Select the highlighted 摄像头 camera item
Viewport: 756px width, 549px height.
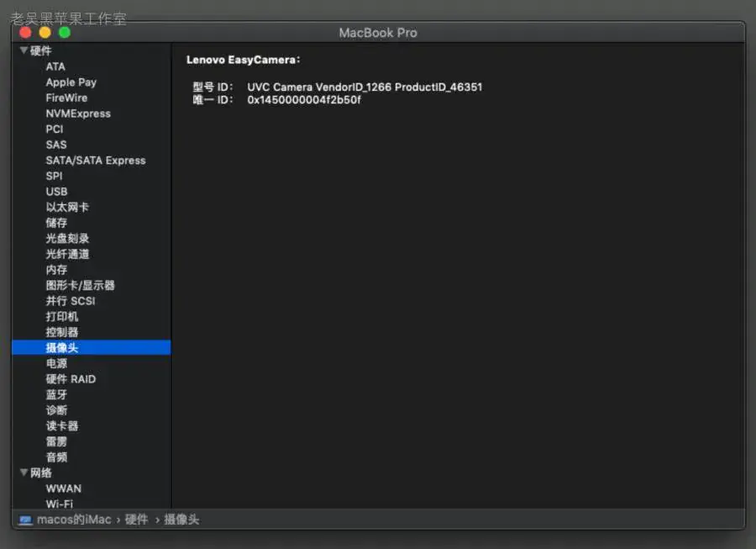[91, 347]
